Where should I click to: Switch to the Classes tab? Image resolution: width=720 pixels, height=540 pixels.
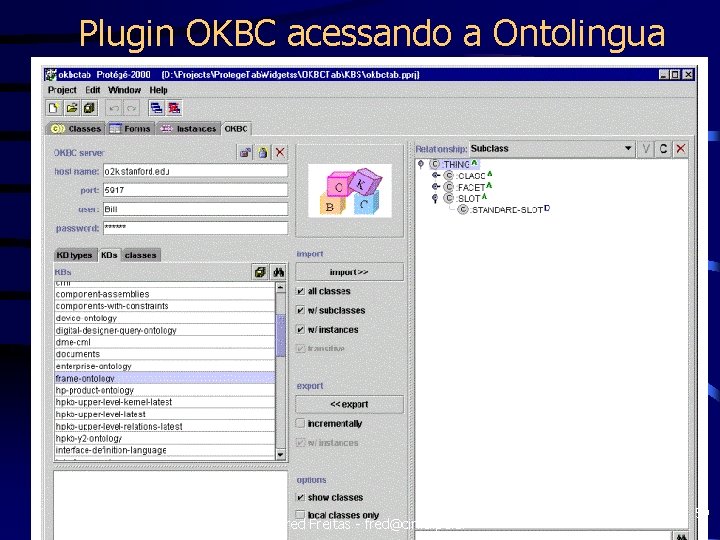[76, 129]
